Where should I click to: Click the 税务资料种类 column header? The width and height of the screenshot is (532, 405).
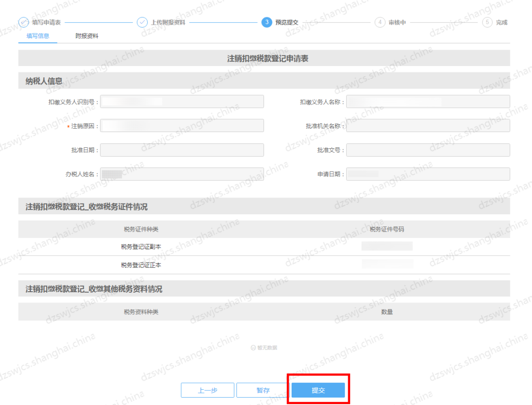141,312
